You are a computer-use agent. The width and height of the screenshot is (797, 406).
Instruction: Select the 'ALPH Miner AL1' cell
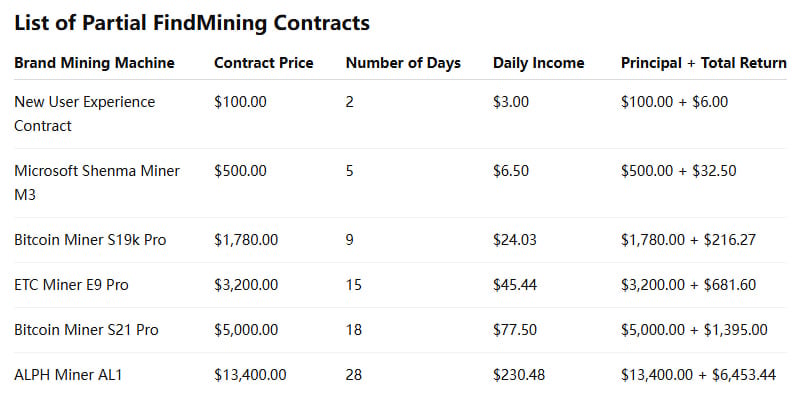pyautogui.click(x=68, y=376)
